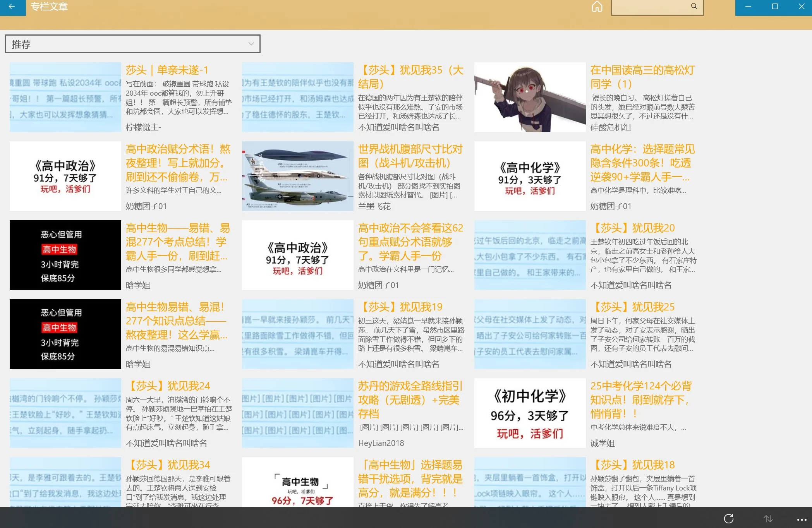Click summary text 许多文科的学生对于自己的文
Viewport: 812px width, 528px height.
173,190
